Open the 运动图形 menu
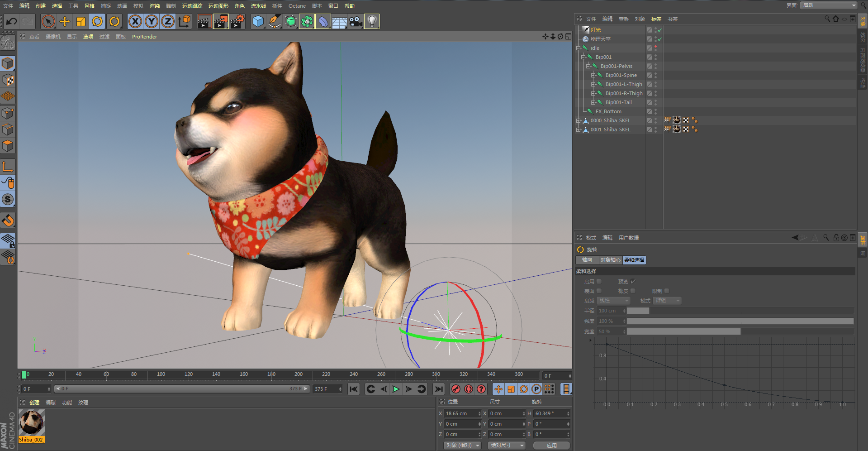The image size is (868, 451). pos(218,6)
